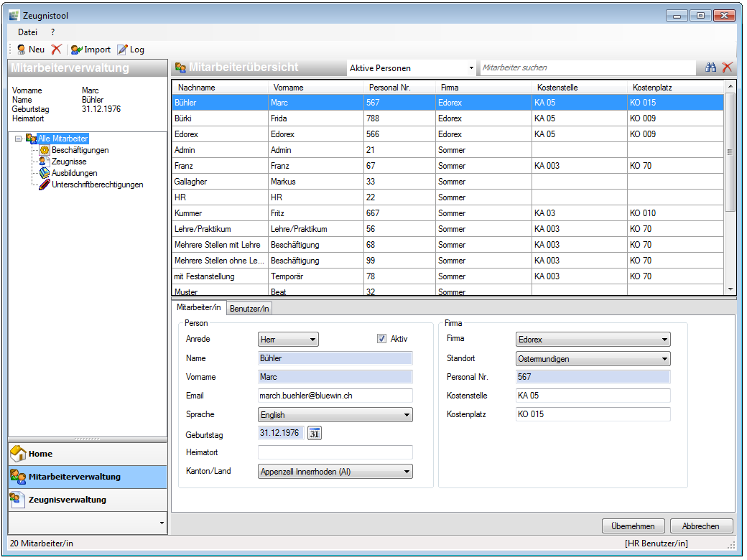Click the Name field containing Bühler

click(335, 358)
